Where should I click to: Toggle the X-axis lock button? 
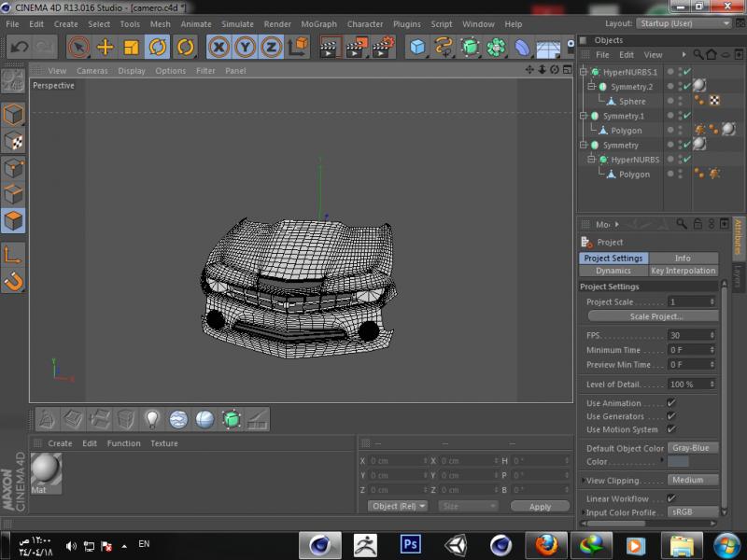point(218,47)
